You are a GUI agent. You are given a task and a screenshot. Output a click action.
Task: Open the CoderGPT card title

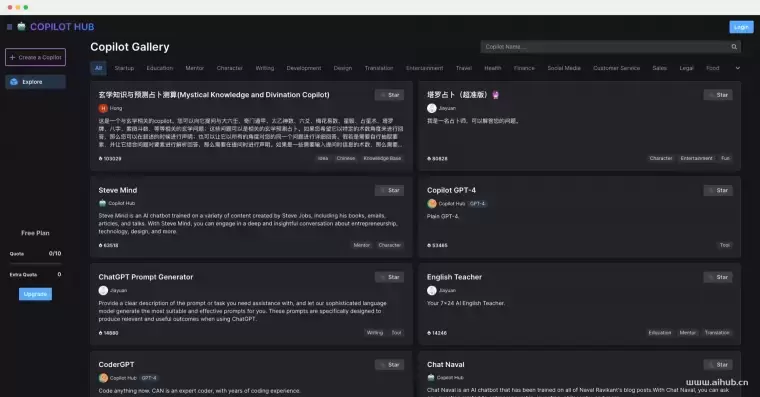click(x=116, y=365)
